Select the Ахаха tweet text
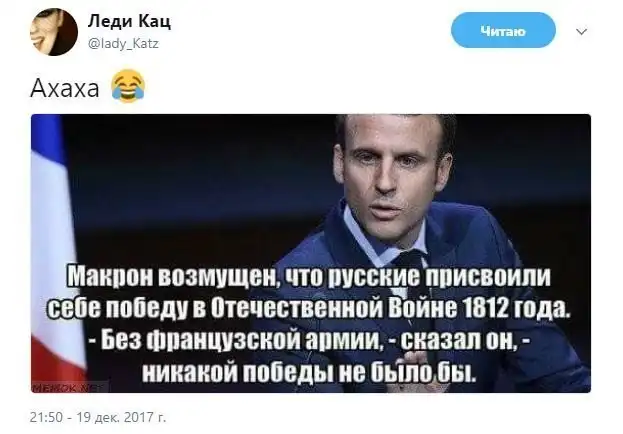The width and height of the screenshot is (623, 434). [64, 87]
